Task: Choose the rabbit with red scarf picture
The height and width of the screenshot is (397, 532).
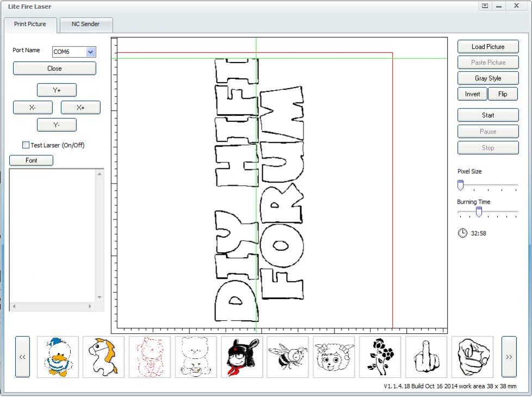Action: pos(242,357)
